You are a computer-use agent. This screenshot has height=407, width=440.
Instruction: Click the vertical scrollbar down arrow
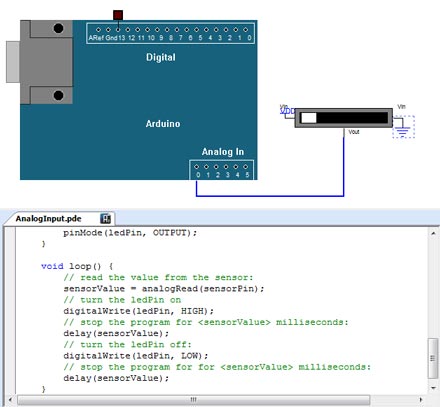tap(433, 388)
